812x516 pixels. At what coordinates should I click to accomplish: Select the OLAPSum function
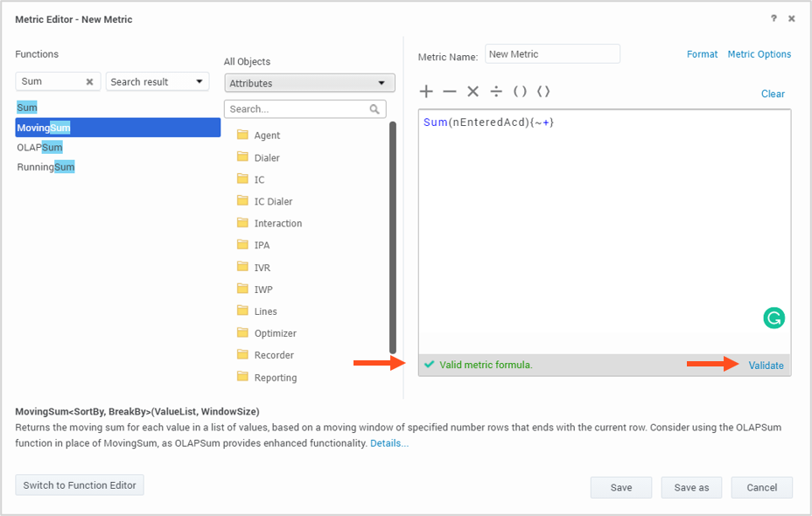[x=40, y=147]
